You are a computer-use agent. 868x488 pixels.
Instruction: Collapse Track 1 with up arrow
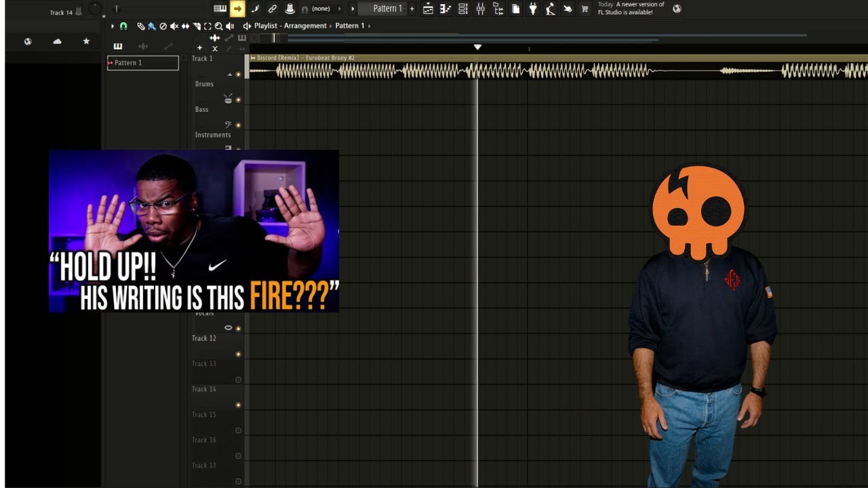[229, 74]
